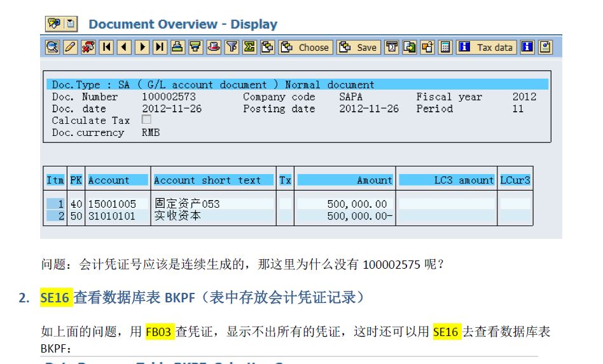Click the blue H icon after Tax data
This screenshot has height=364, width=603.
(527, 47)
